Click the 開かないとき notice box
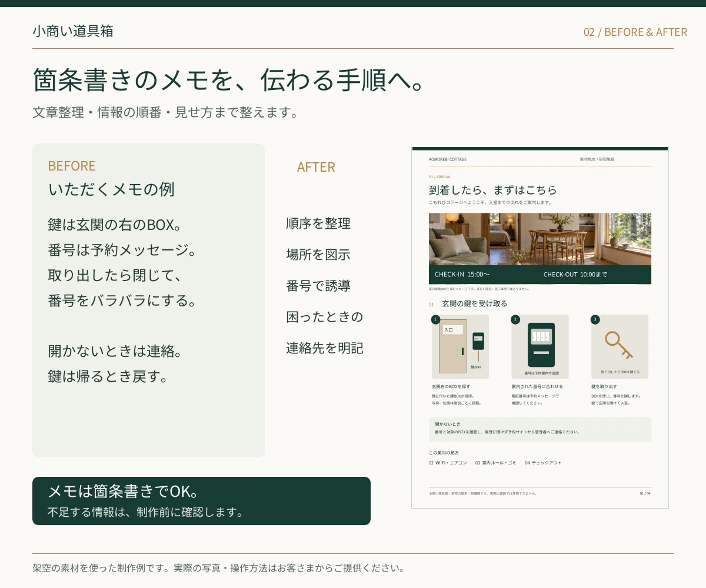The height and width of the screenshot is (588, 706). 540,429
